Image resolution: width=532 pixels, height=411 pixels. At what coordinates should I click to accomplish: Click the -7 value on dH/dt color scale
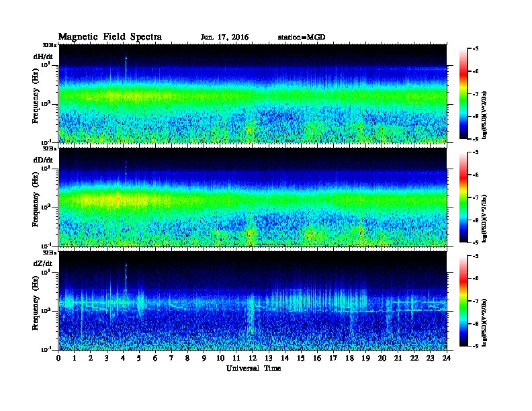[x=476, y=94]
